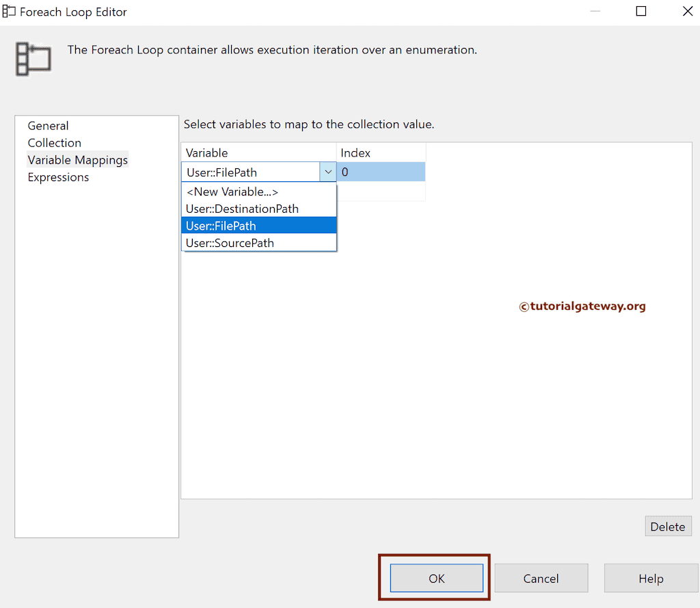Choose User::SourcePath from the list

[259, 243]
